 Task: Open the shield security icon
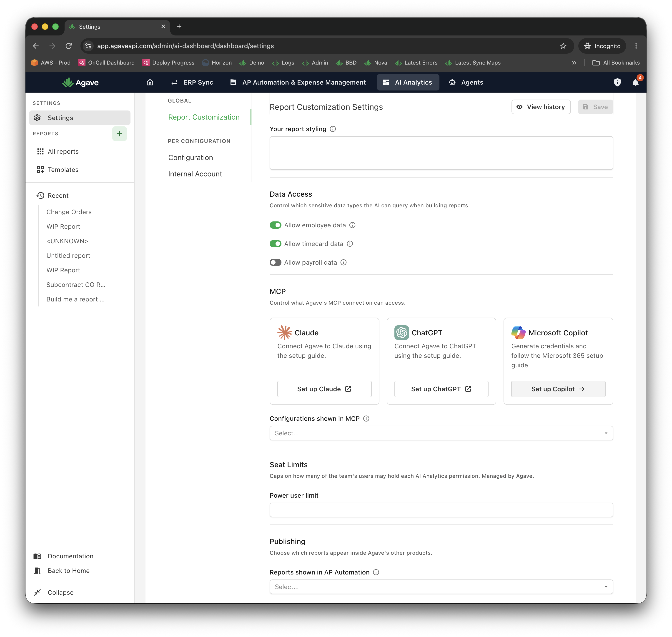pos(617,83)
